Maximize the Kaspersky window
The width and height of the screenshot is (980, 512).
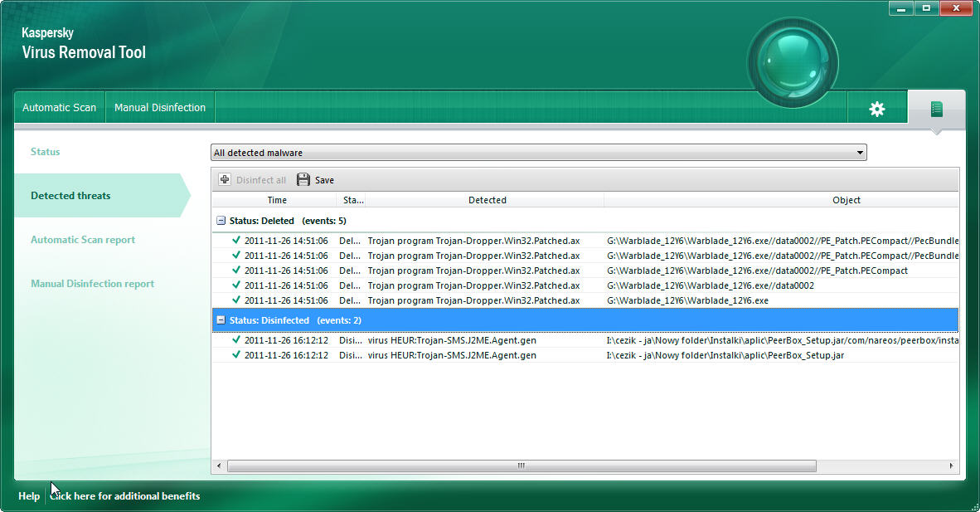click(x=926, y=8)
